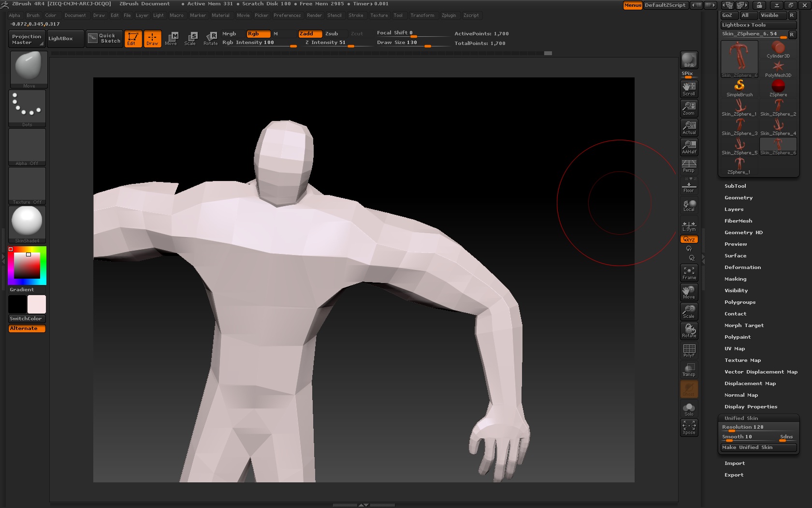Image resolution: width=812 pixels, height=508 pixels.
Task: Select the Skin_ZSphere_1 tool thumbnail
Action: pyautogui.click(x=739, y=107)
